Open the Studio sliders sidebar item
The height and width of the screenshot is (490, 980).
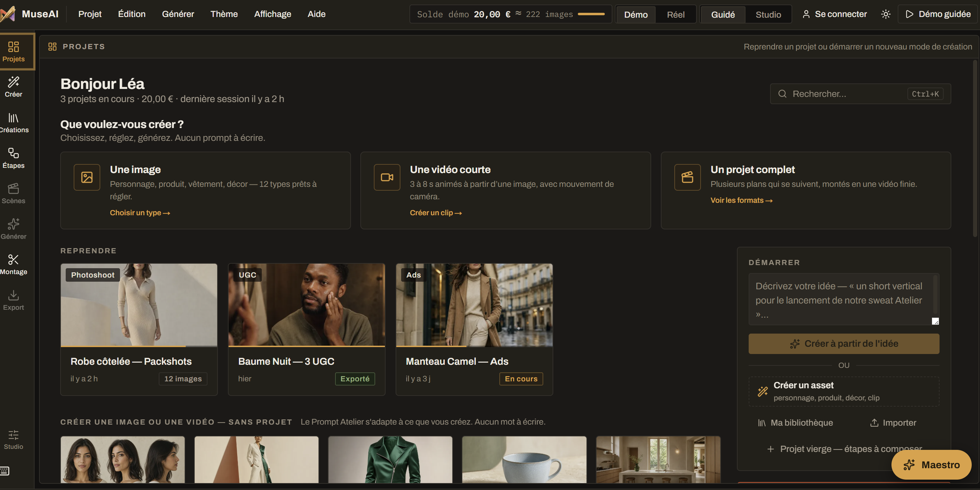(x=14, y=440)
